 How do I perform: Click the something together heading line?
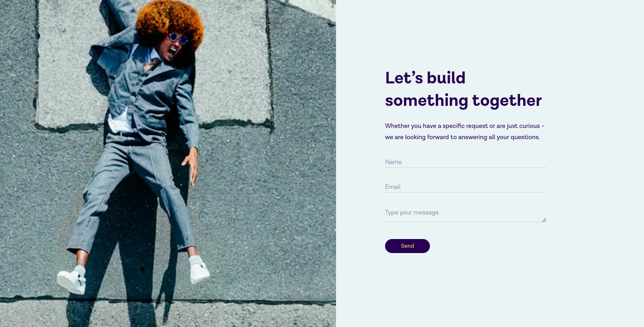coord(463,101)
